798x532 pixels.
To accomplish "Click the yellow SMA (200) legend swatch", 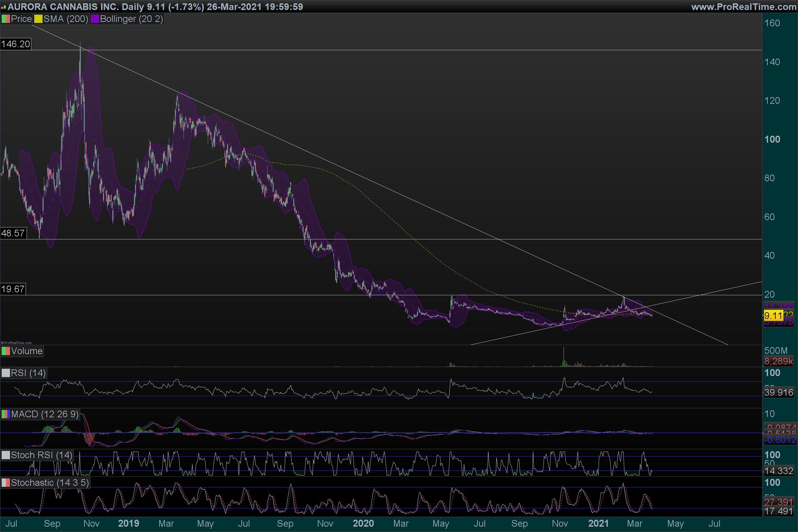I will point(38,19).
